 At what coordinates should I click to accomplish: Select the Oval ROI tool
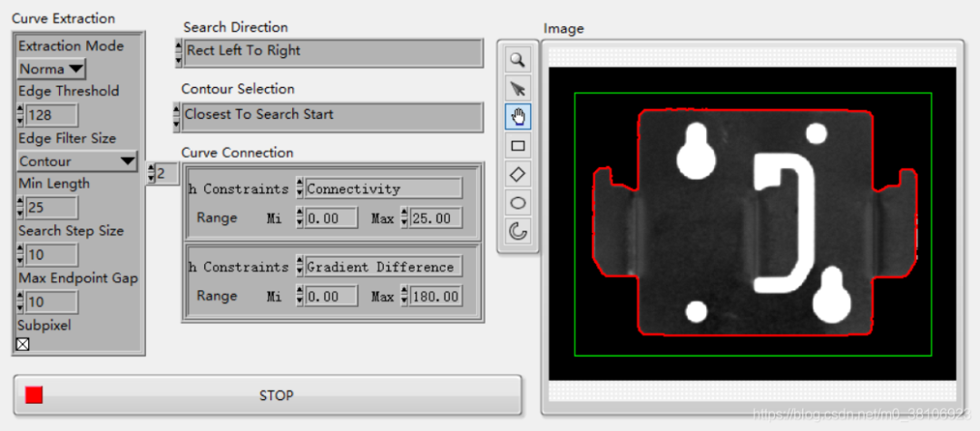pos(517,203)
